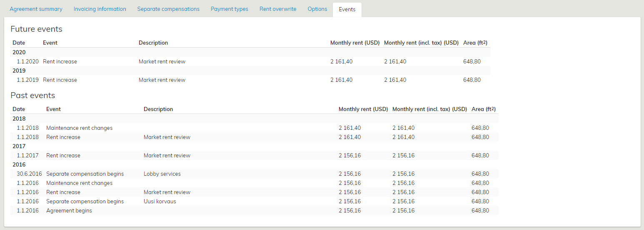
Task: Open the Options tab
Action: (x=317, y=9)
